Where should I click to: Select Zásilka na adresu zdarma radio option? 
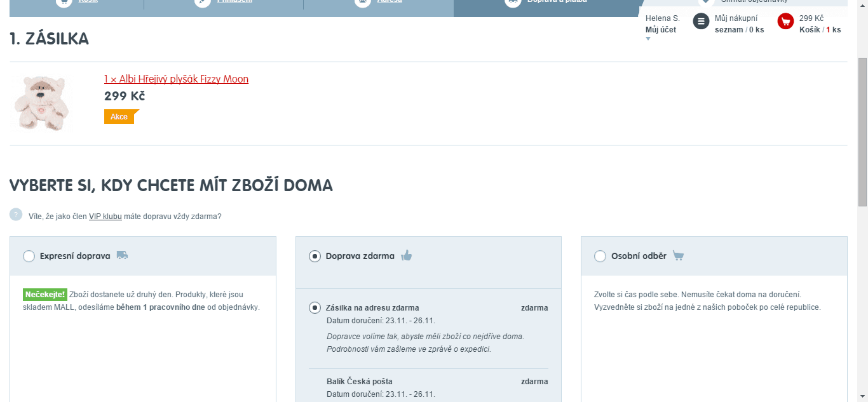315,308
